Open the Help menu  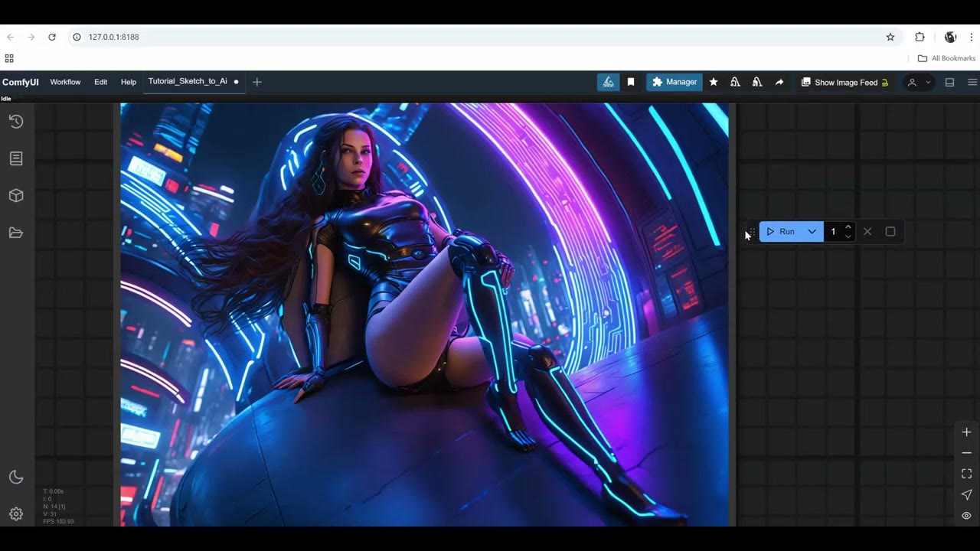click(x=129, y=82)
